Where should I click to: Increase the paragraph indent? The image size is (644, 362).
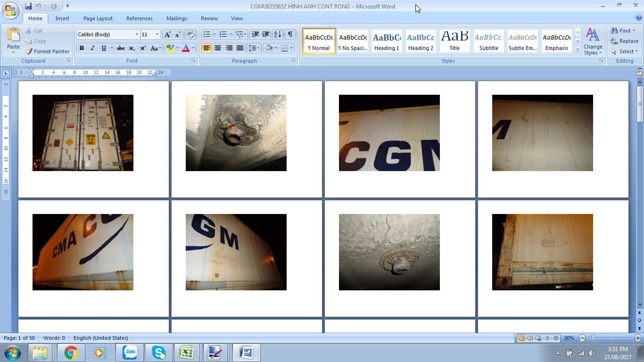pos(266,34)
